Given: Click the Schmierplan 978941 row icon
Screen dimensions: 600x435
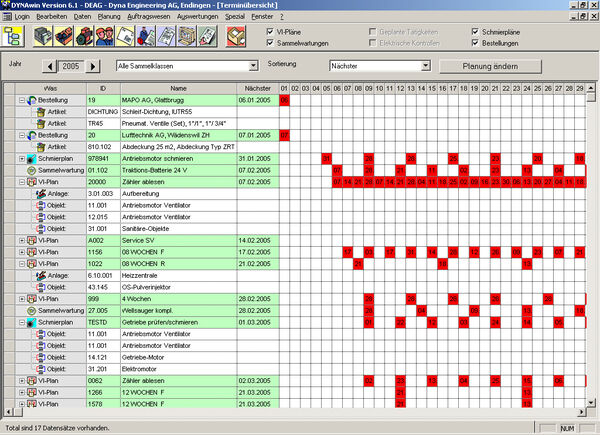Looking at the screenshot, I should point(32,158).
